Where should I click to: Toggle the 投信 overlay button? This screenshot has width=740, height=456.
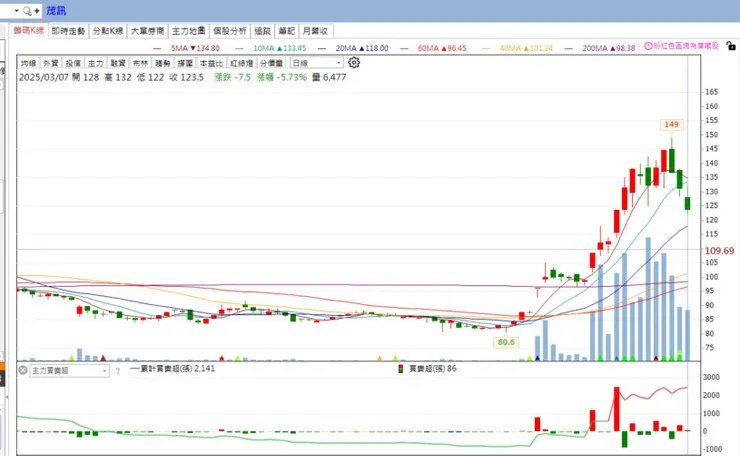coord(73,63)
